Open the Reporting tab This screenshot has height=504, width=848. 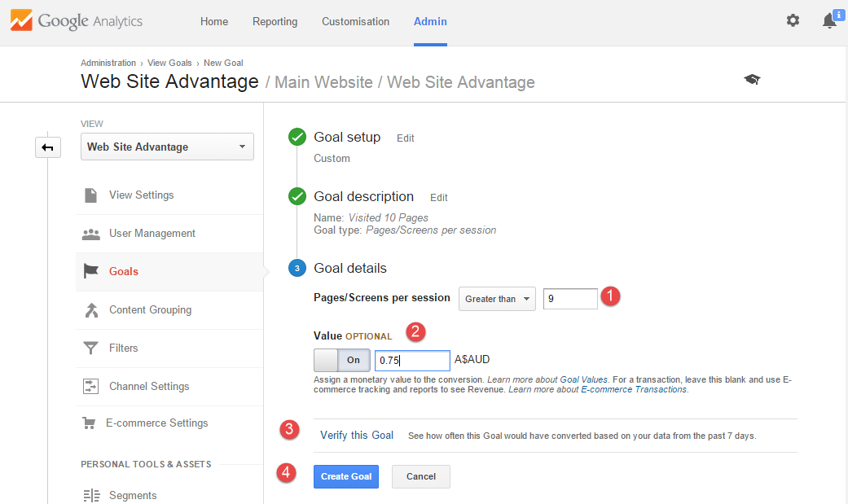tap(275, 22)
